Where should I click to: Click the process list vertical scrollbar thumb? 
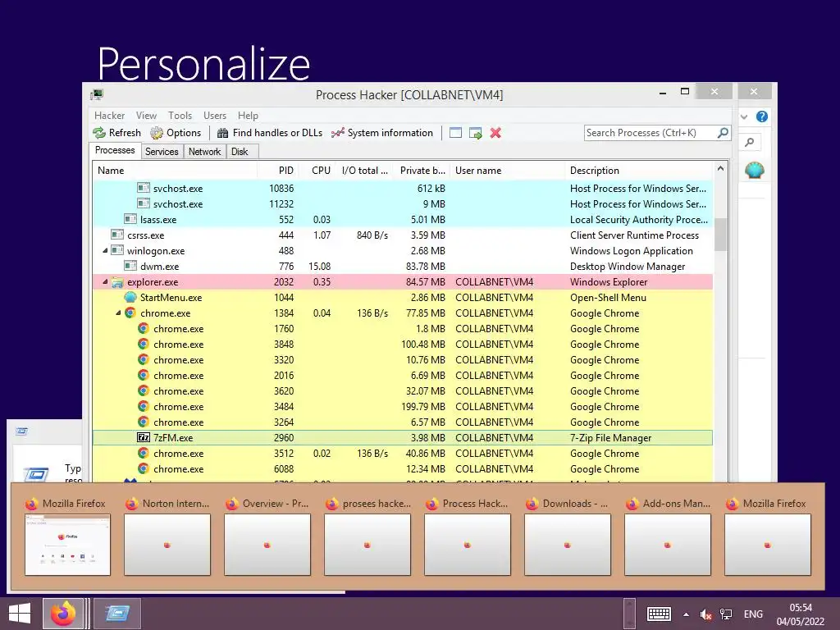click(720, 234)
